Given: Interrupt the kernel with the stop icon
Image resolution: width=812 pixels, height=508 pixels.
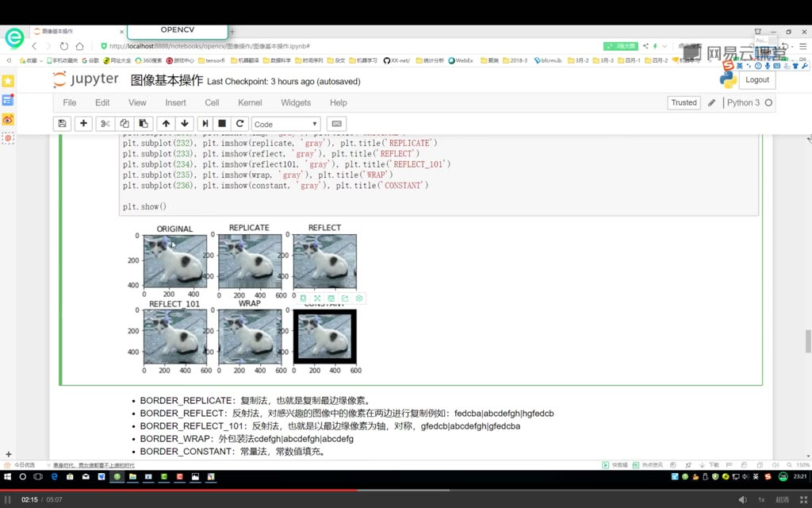Looking at the screenshot, I should pos(222,124).
